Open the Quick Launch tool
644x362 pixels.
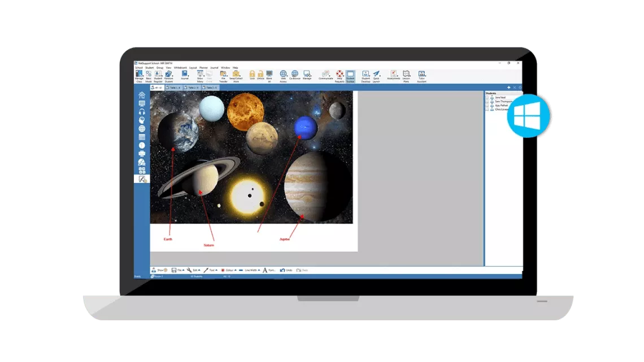pos(377,74)
